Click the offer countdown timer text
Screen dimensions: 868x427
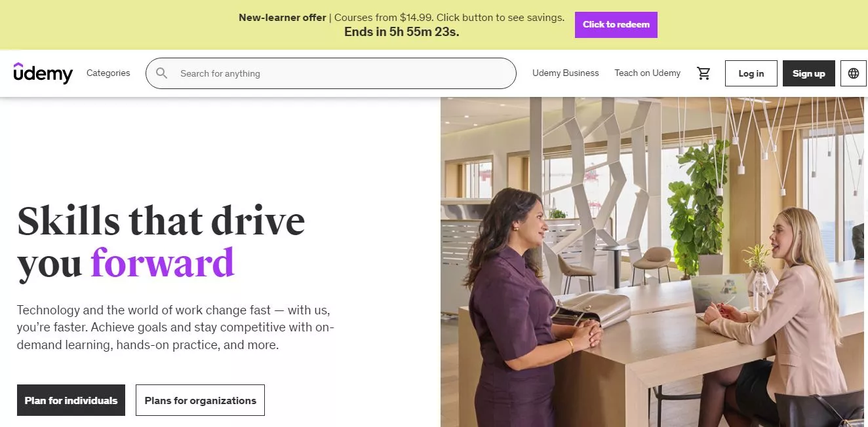(401, 32)
